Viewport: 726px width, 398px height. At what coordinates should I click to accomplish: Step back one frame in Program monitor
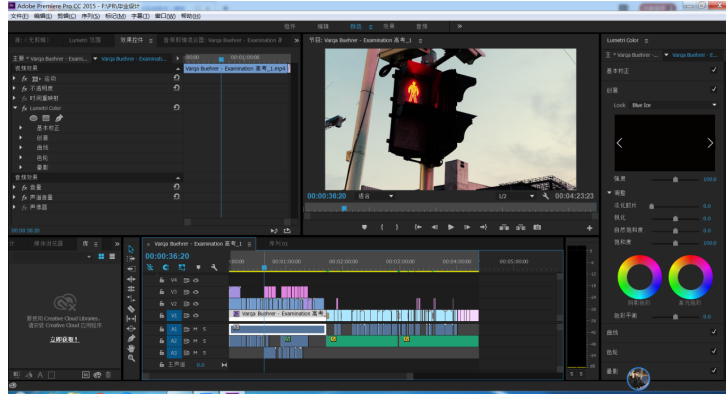434,227
